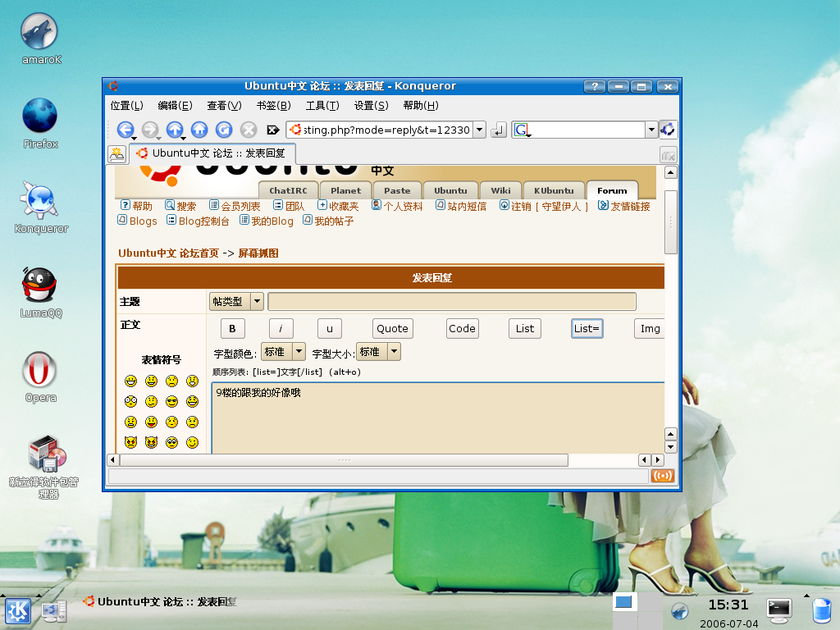Insert the first smiley in emoticon grid
This screenshot has width=840, height=630.
pyautogui.click(x=130, y=381)
